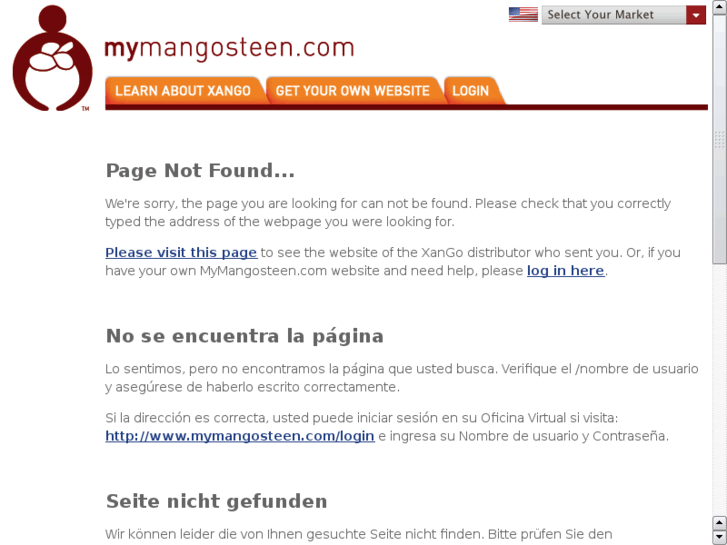
Task: Click the scrollbar down arrow at the very bottom
Action: point(719,538)
